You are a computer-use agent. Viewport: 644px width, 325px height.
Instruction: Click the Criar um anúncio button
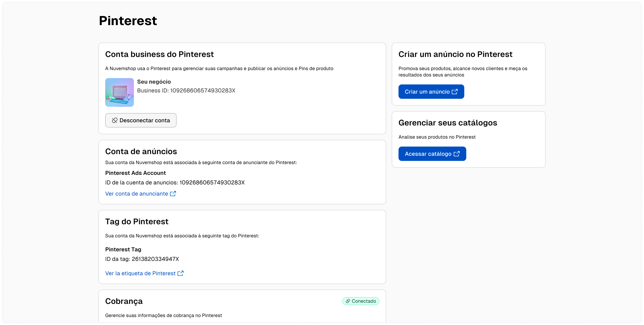431,92
